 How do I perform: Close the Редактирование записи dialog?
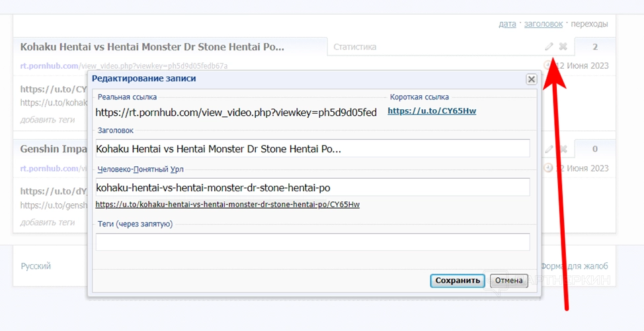click(x=531, y=79)
